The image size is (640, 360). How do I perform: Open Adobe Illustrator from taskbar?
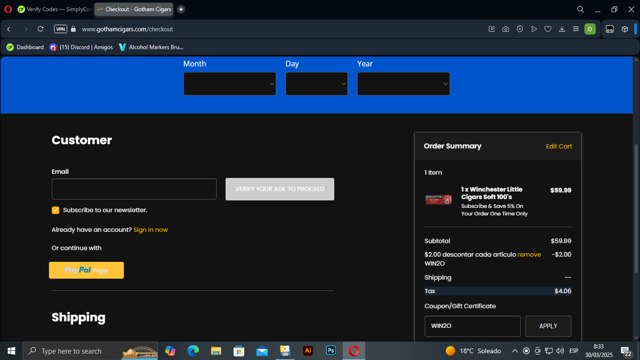click(308, 351)
